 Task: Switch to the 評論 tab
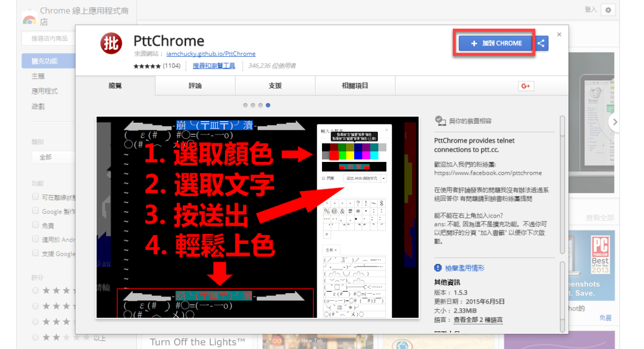coord(195,85)
